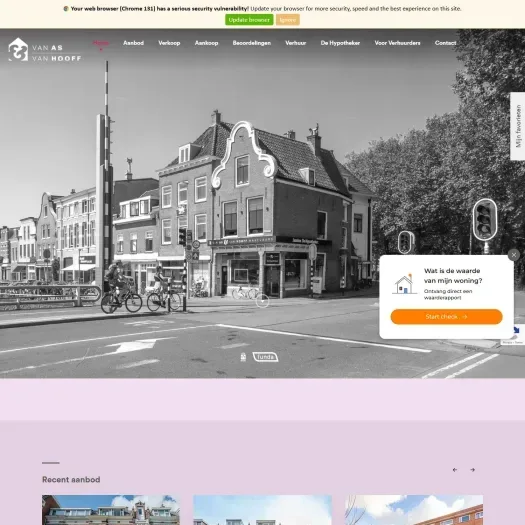
Task: Click the Van As Van Hooff logo
Action: [x=45, y=50]
